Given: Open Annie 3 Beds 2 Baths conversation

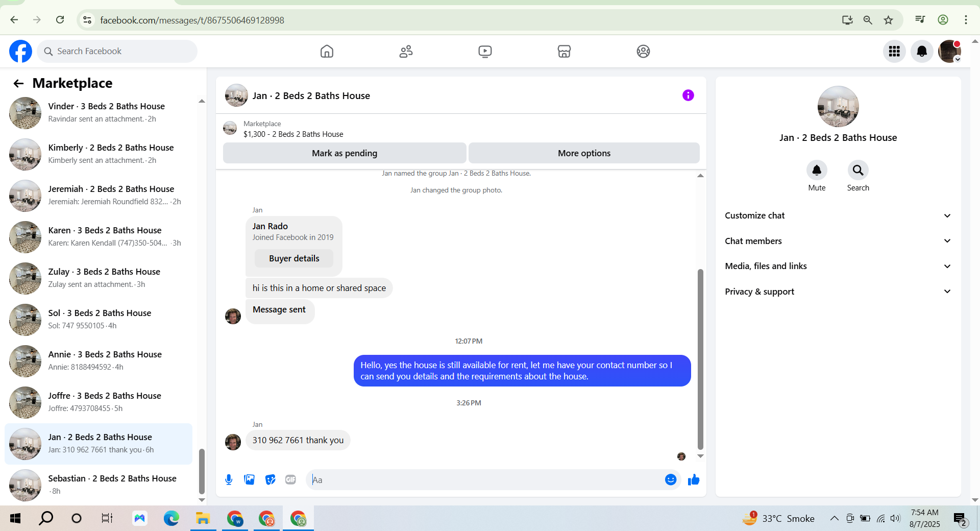Looking at the screenshot, I should click(x=99, y=360).
